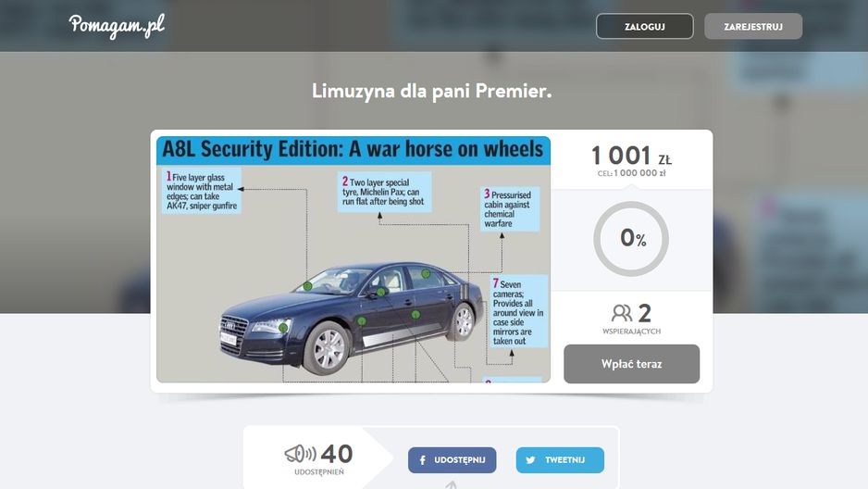Click the CEL 1 000 000 zł goal text
868x489 pixels.
[632, 173]
